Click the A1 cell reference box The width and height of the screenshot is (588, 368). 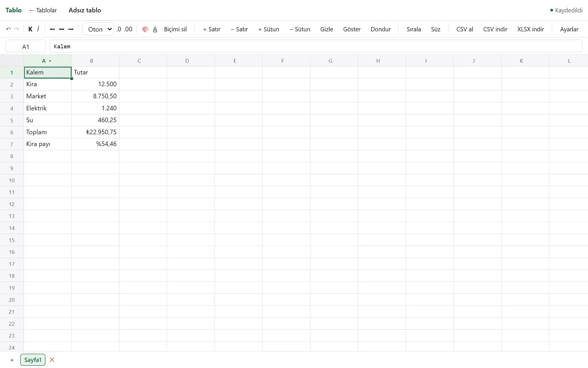click(x=26, y=46)
